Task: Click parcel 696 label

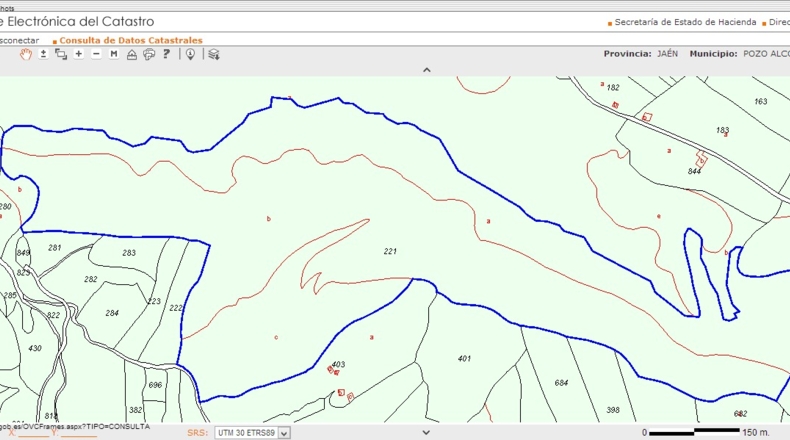Action: click(x=155, y=385)
